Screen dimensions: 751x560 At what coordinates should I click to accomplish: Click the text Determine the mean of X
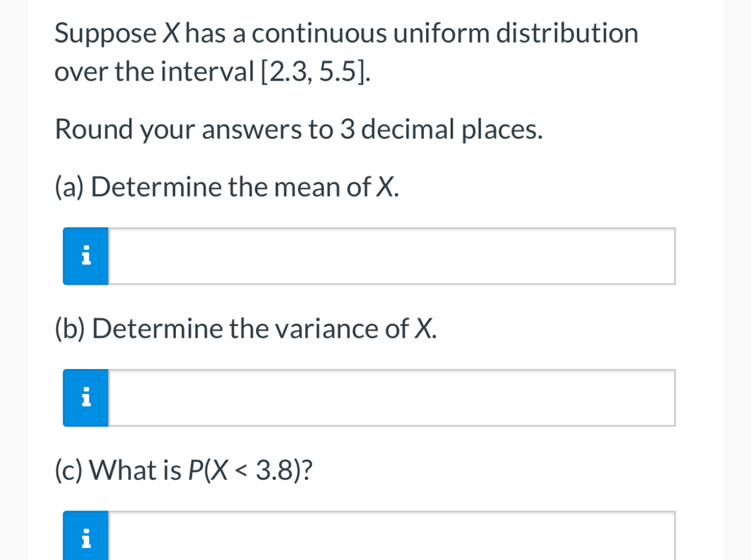226,186
